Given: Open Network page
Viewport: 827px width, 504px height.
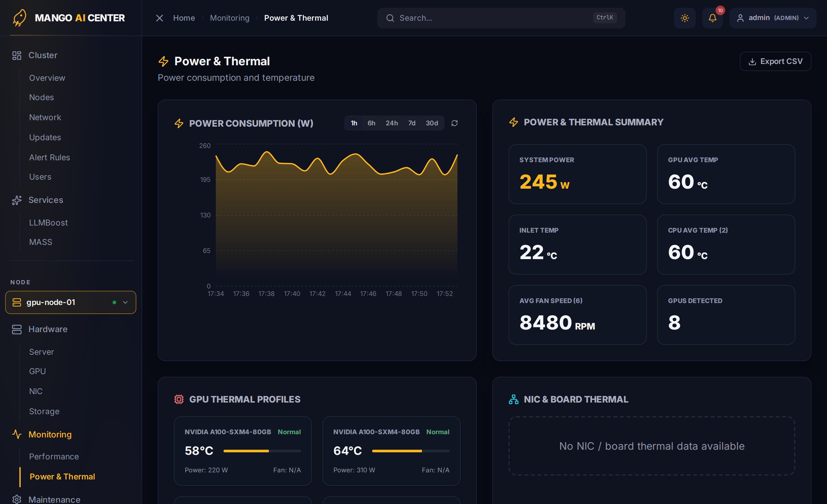Looking at the screenshot, I should [45, 118].
